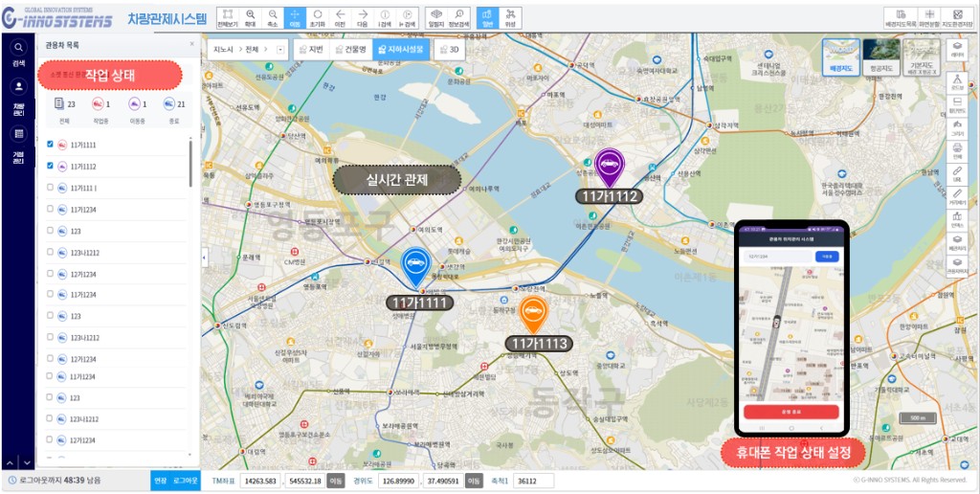Click the 로그아웃 button
Image resolution: width=980 pixels, height=494 pixels.
(x=185, y=480)
